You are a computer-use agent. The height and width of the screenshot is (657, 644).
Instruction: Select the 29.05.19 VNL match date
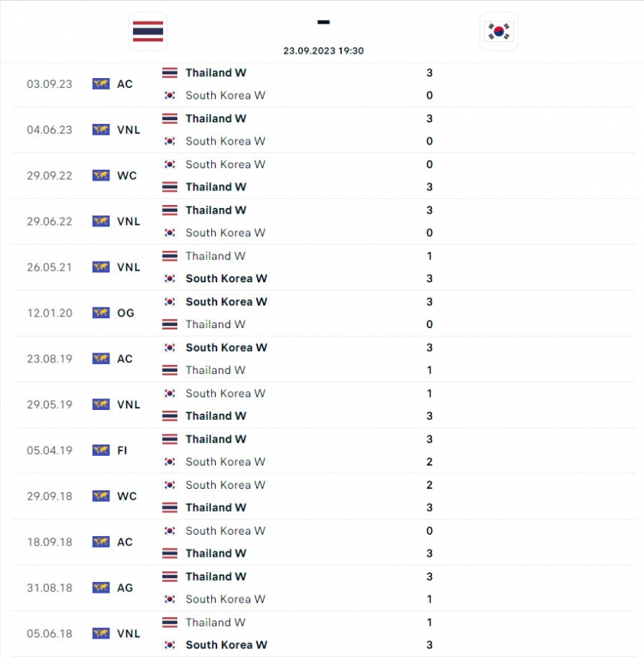(x=50, y=405)
